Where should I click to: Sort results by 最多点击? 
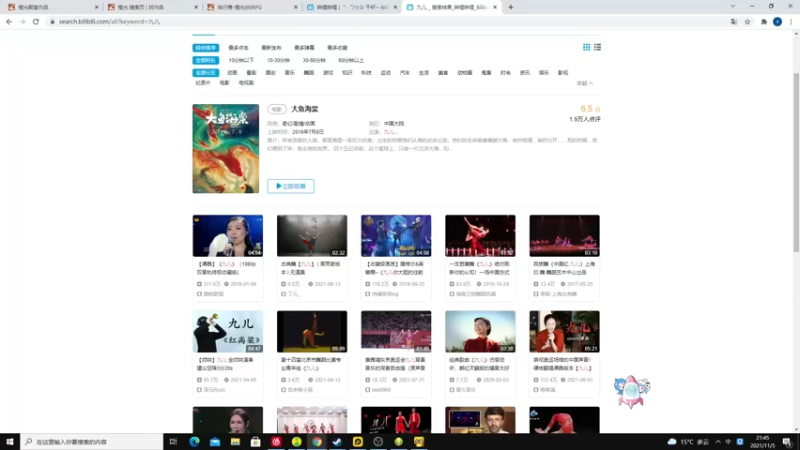[238, 47]
